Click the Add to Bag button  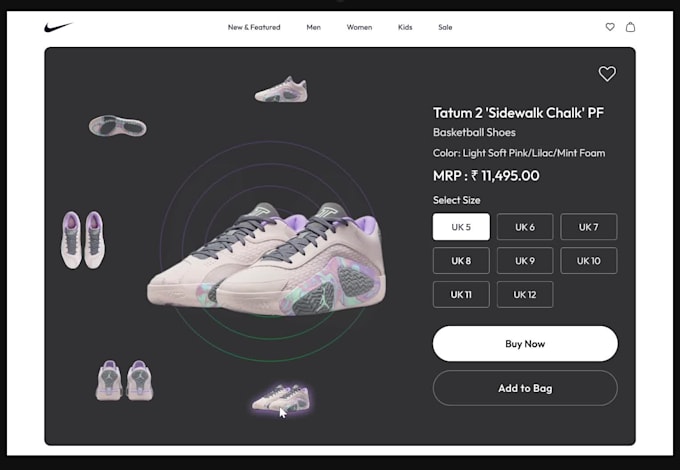[x=525, y=388]
